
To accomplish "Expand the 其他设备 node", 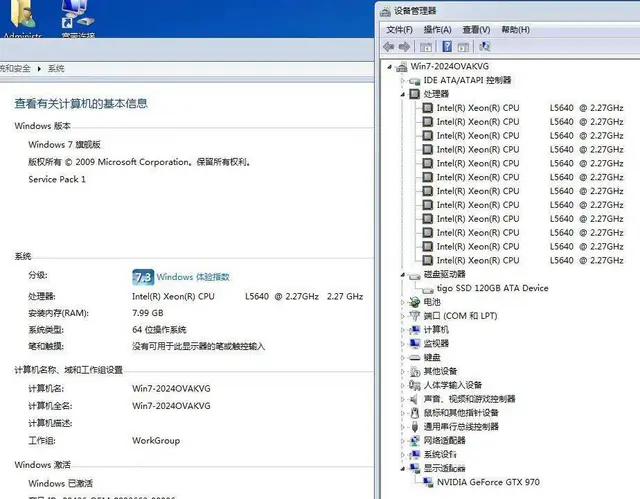I will click(x=403, y=372).
